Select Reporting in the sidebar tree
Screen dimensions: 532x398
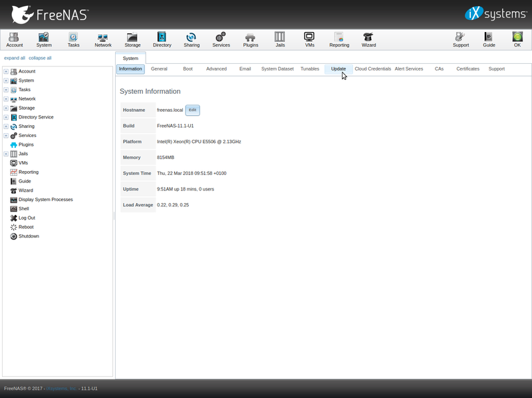28,172
